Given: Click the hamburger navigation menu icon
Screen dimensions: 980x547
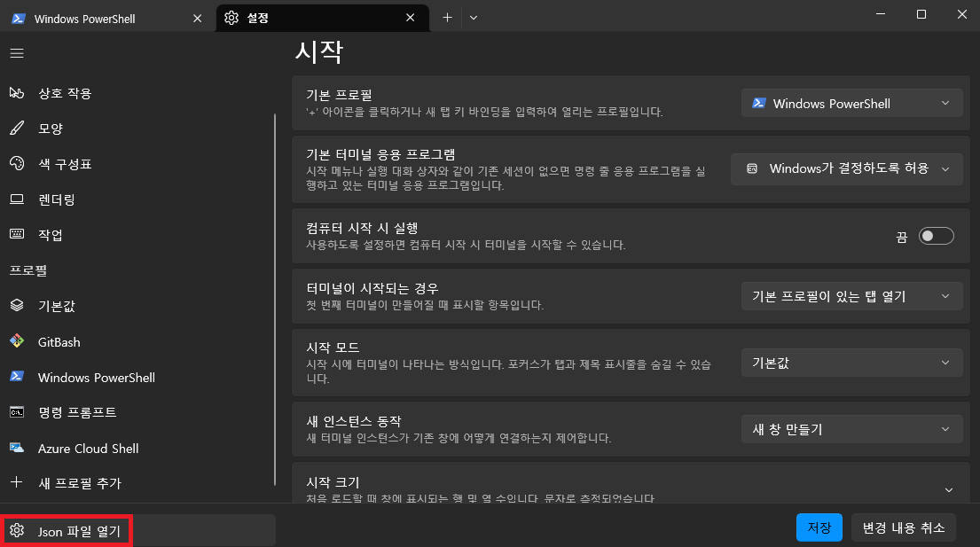Looking at the screenshot, I should pos(17,53).
